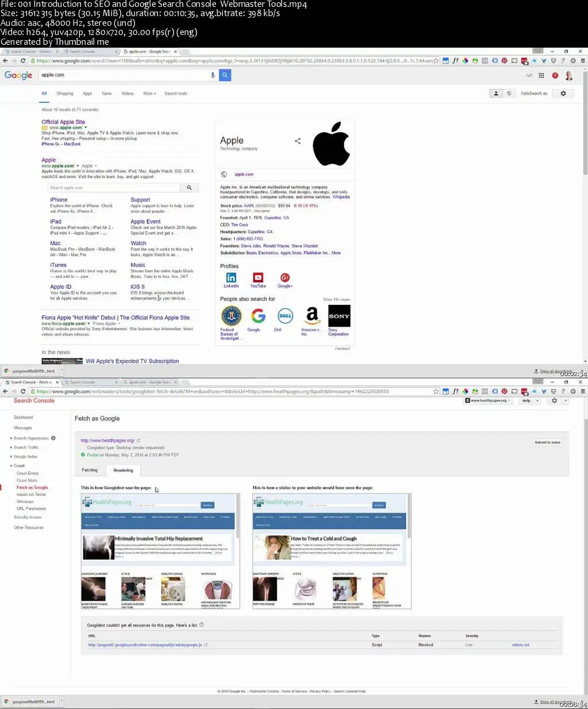
Task: Switch to the Rendering tab
Action: (123, 470)
